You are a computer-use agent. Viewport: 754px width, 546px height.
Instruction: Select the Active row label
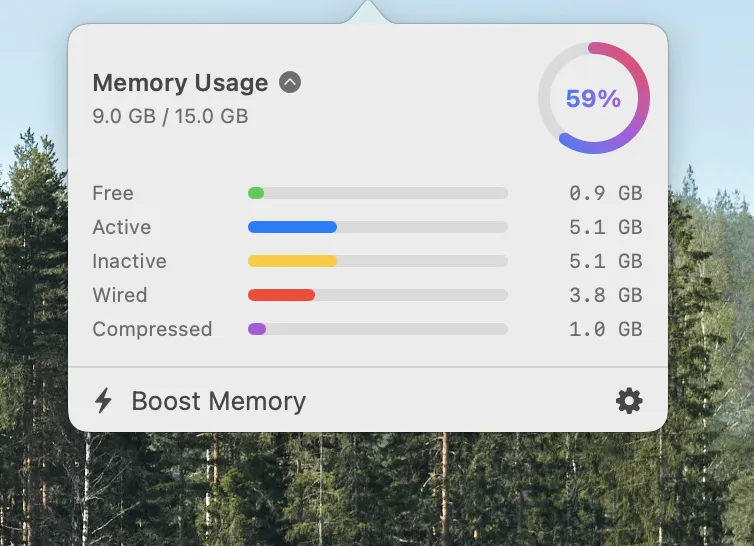[122, 227]
